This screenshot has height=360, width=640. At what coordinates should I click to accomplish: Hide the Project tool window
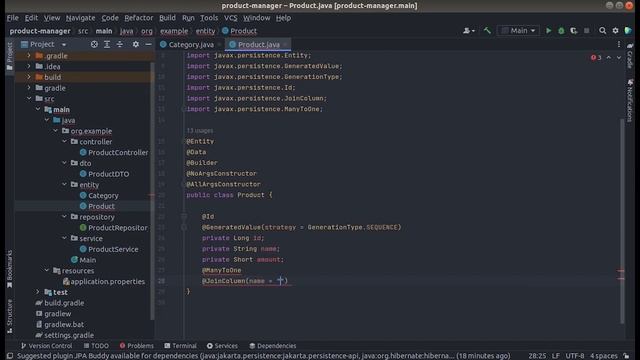point(148,44)
